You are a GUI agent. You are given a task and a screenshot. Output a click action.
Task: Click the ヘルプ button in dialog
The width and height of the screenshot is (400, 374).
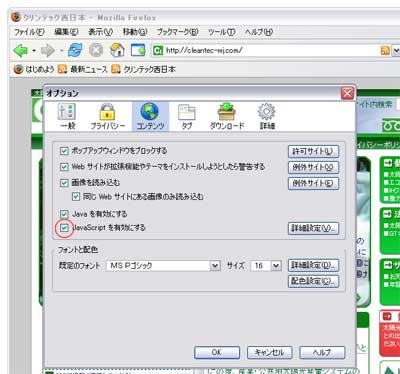click(322, 352)
